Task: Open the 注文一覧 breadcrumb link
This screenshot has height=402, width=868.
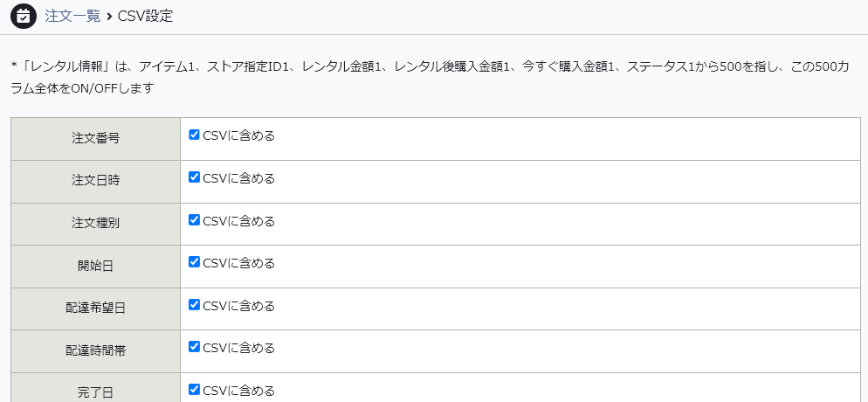Action: point(72,16)
